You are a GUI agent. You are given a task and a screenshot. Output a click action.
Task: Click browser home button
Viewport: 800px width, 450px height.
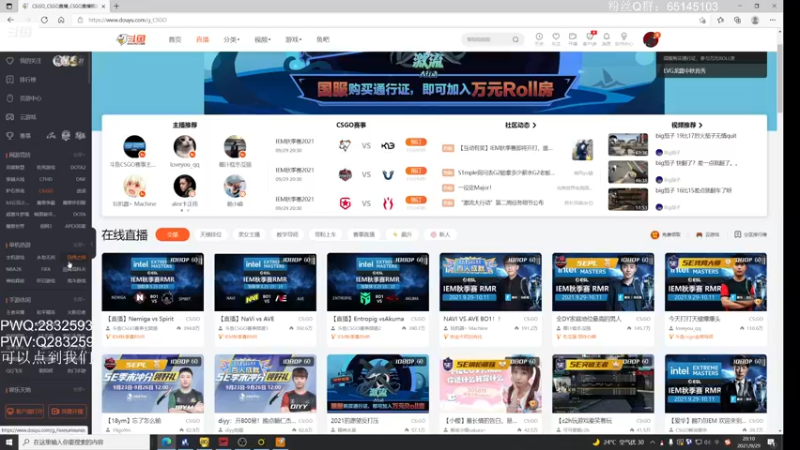pos(61,20)
